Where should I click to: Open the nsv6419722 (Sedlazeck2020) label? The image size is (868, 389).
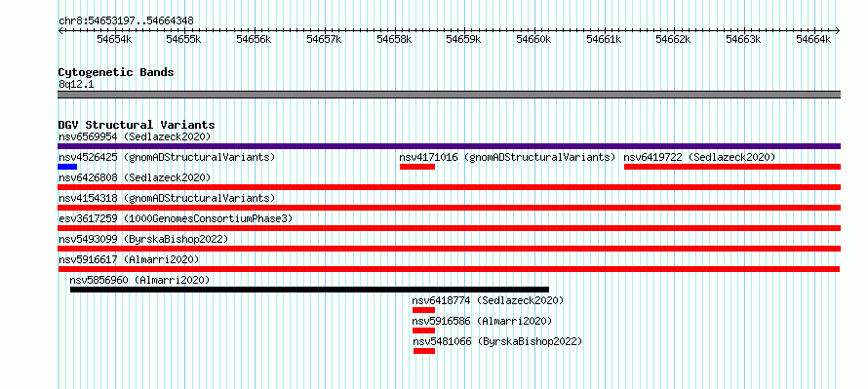point(699,157)
